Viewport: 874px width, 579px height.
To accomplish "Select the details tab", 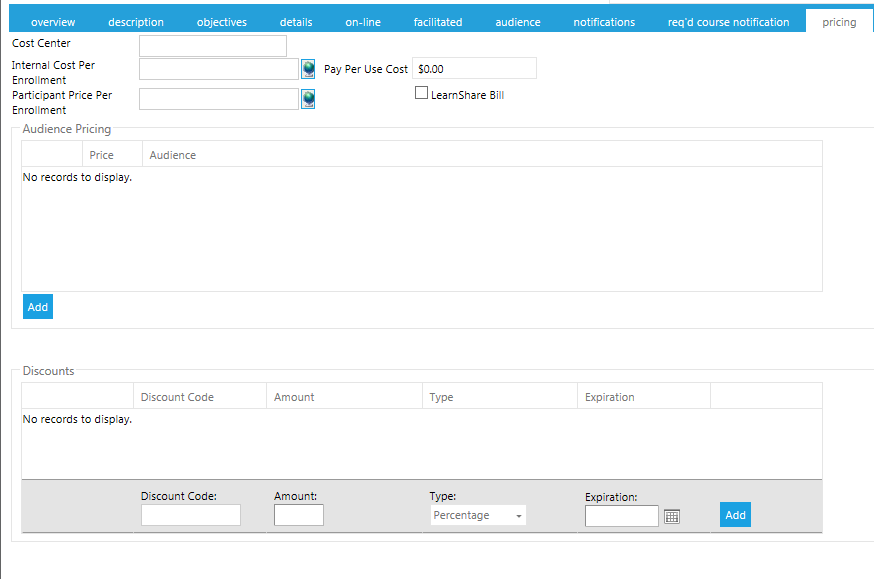I will click(x=296, y=22).
